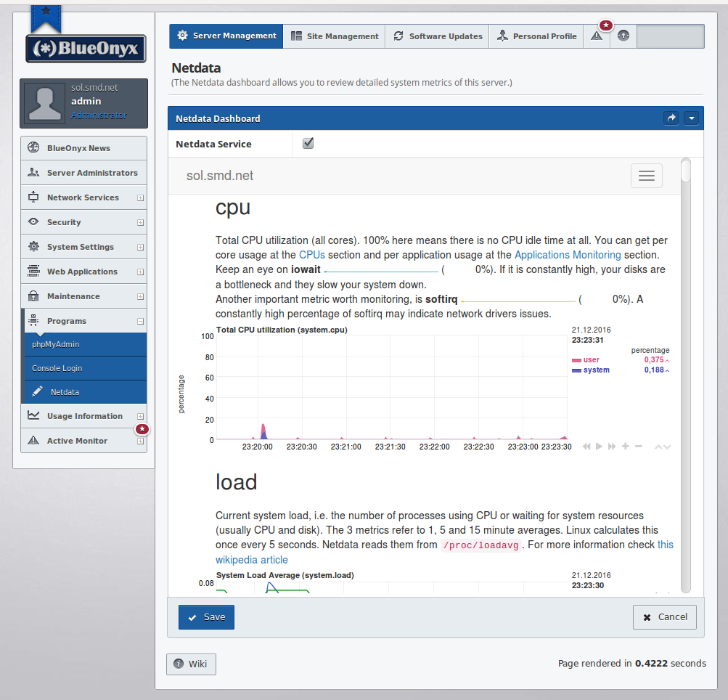Screen dimensions: 728x700
Task: Expand the Active Monitor menu
Action: coord(140,441)
